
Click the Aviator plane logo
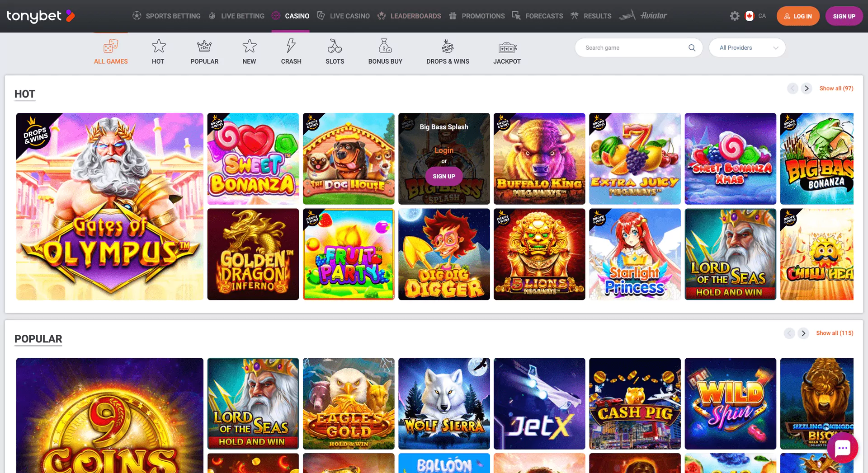[643, 15]
